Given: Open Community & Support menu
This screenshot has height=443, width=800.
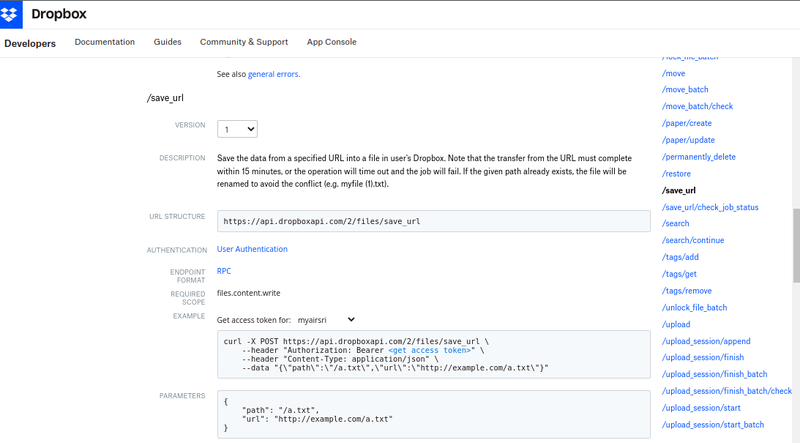Looking at the screenshot, I should (244, 42).
